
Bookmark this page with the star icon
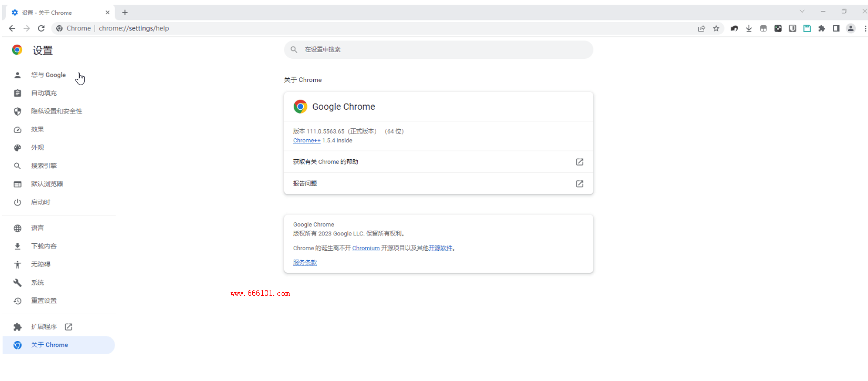[716, 28]
